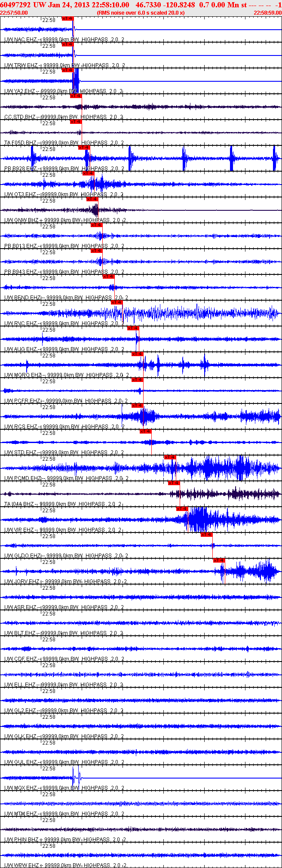Select the pick flag on JORV trace
Image resolution: width=282 pixels, height=868 pixels.
click(x=219, y=560)
